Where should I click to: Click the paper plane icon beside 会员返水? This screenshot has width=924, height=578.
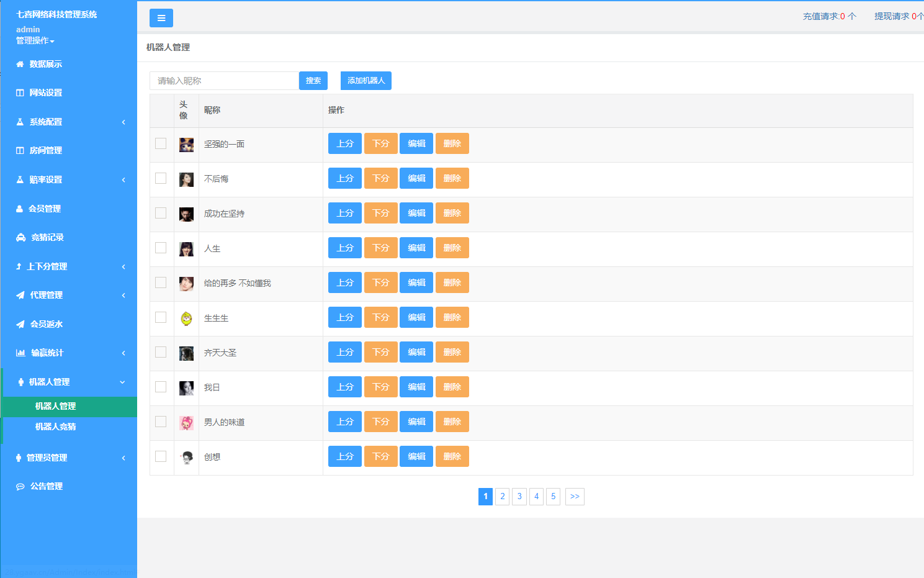[20, 324]
